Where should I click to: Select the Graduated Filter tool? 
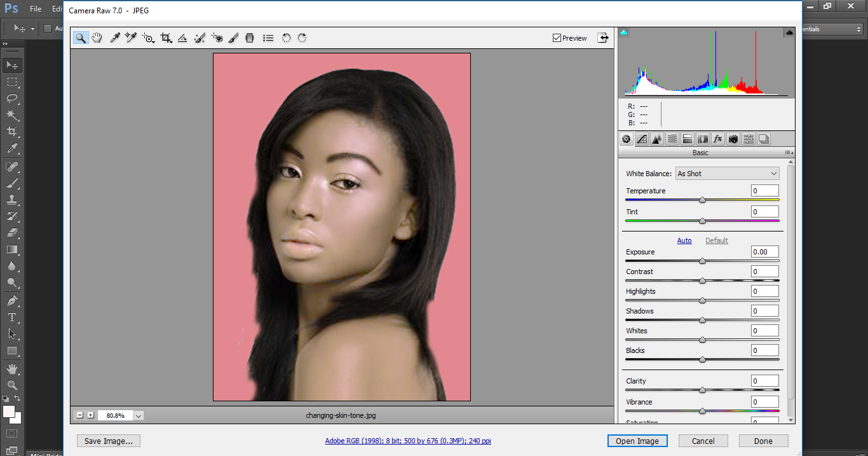[250, 38]
